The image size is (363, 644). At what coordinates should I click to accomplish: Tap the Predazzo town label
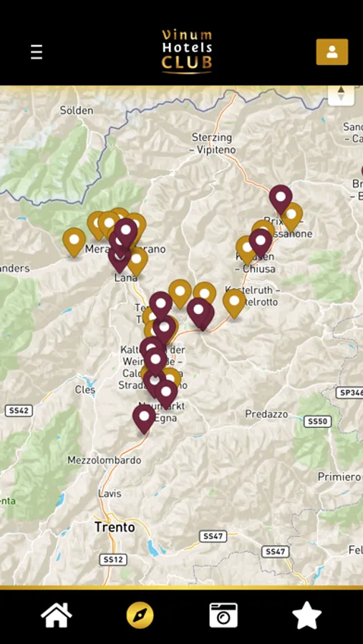pyautogui.click(x=266, y=414)
